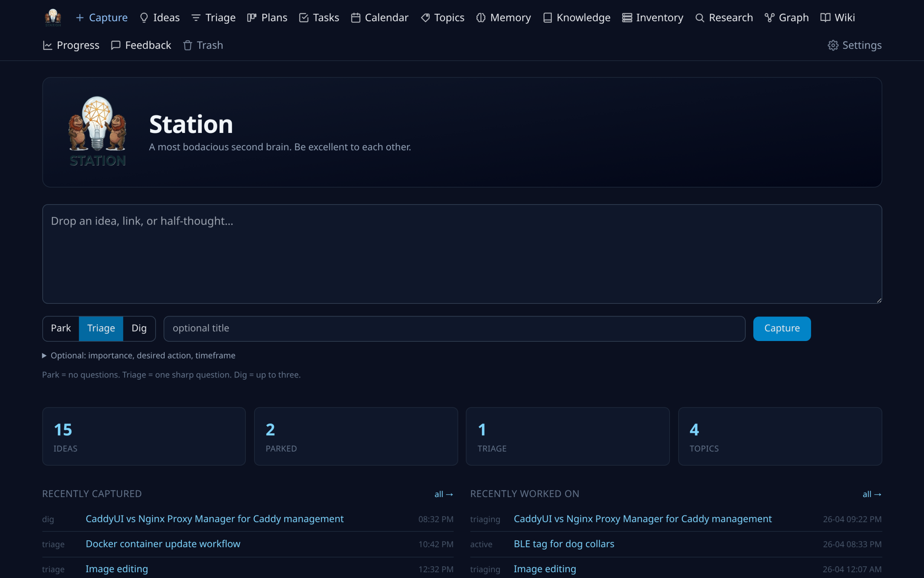Screen dimensions: 924x578
Task: Open CaddyUI idea under Recently Captured
Action: click(215, 519)
